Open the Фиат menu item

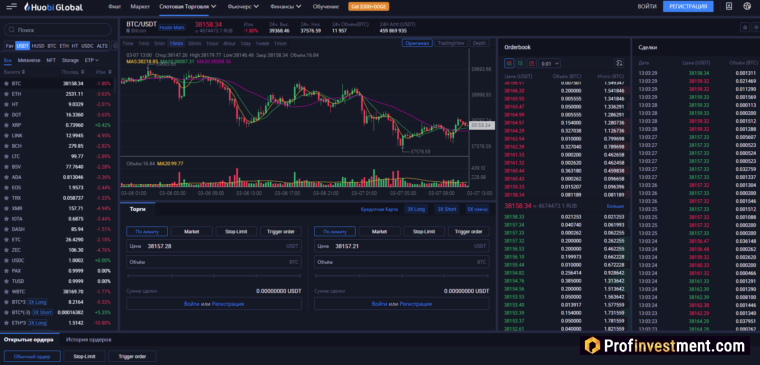click(115, 7)
